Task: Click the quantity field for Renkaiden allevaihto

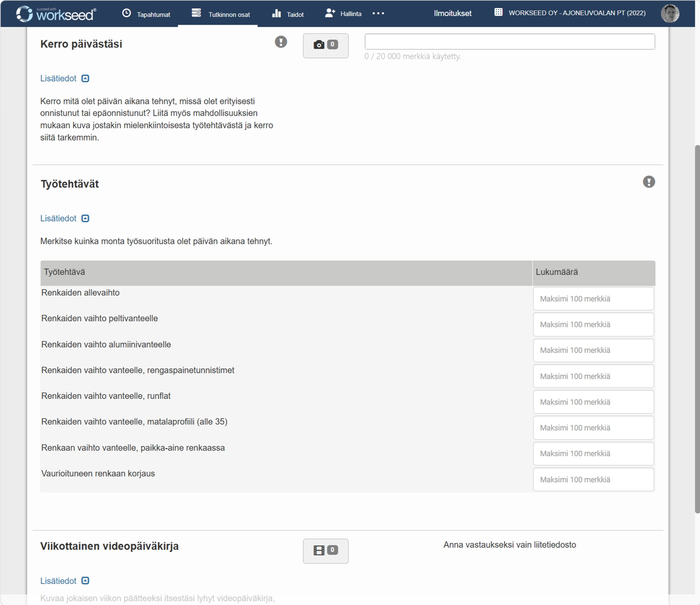Action: 593,299
